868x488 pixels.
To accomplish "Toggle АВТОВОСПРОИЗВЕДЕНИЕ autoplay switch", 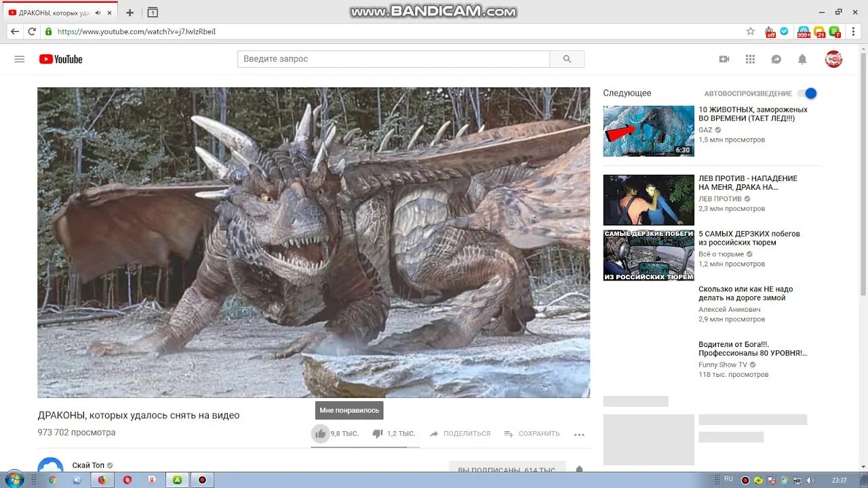I will (x=807, y=94).
